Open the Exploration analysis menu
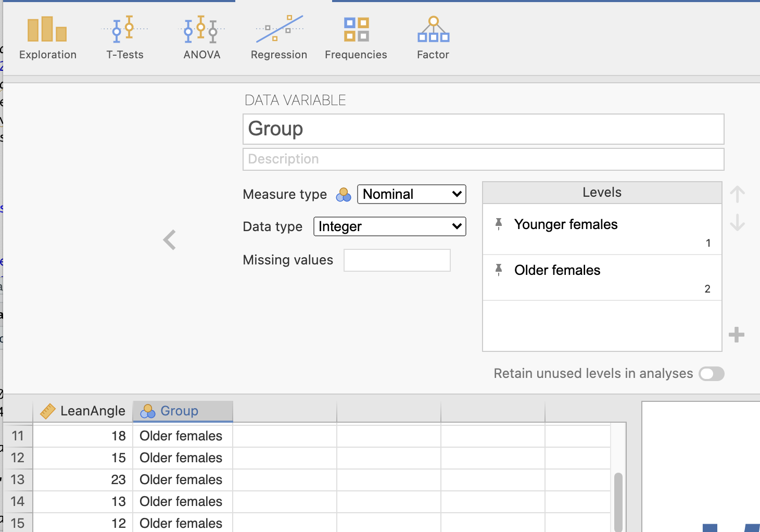Viewport: 760px width, 532px height. [47, 39]
